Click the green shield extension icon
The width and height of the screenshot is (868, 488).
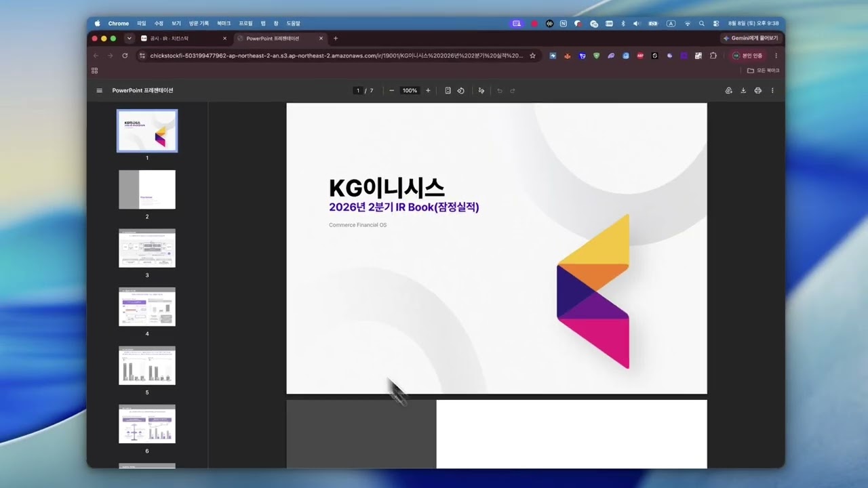pos(597,56)
